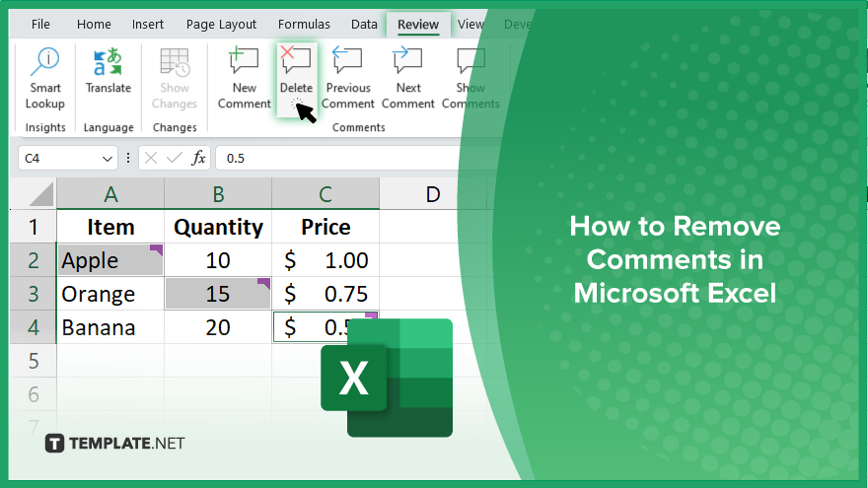Viewport: 868px width, 488px height.
Task: Select column D header
Action: click(433, 194)
